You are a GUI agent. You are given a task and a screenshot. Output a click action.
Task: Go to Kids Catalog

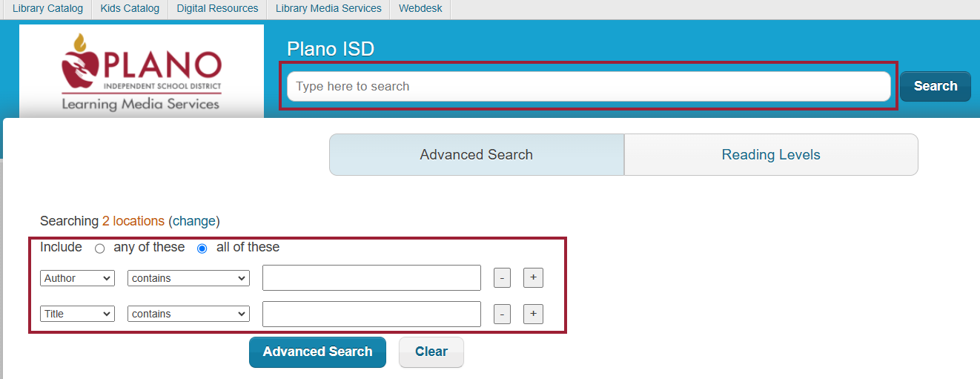point(130,9)
